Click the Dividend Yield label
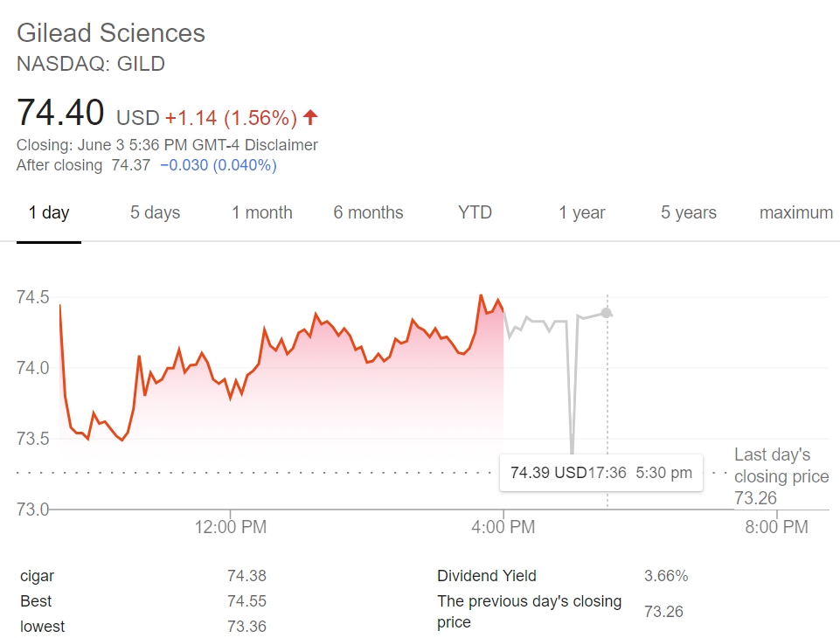 tap(487, 576)
